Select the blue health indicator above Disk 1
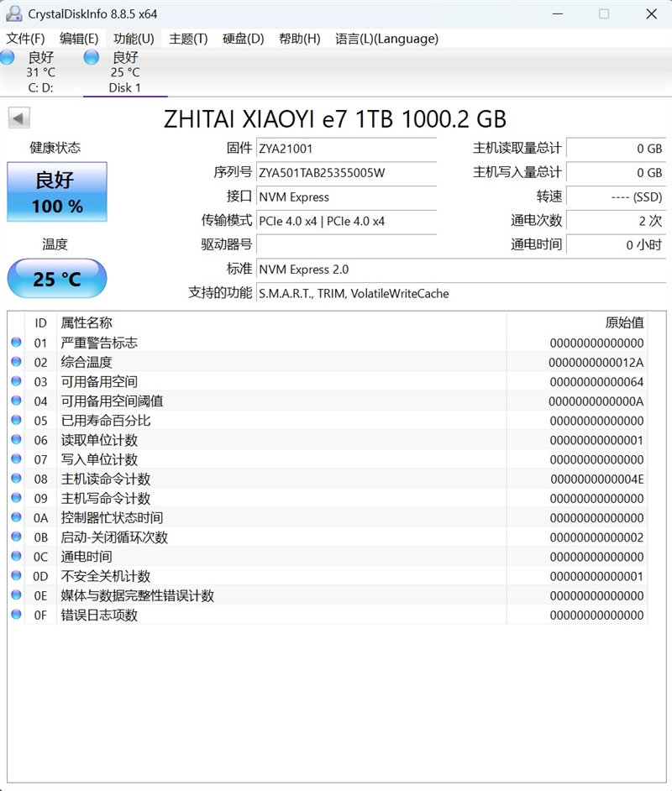Image resolution: width=672 pixels, height=791 pixels. 91,57
